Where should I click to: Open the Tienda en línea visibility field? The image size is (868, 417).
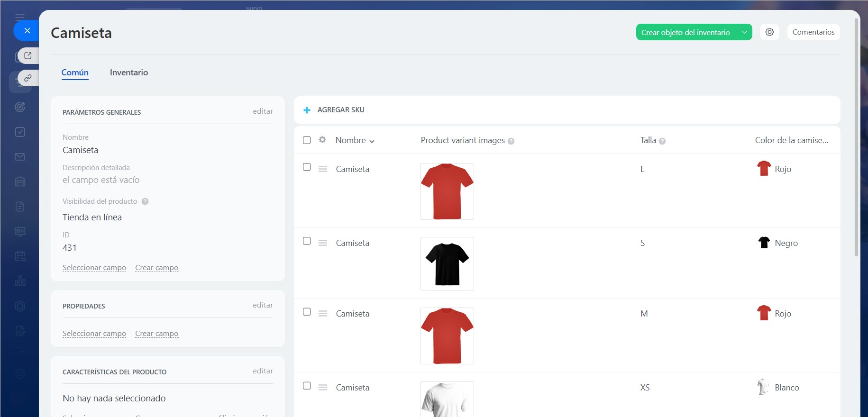click(x=92, y=218)
